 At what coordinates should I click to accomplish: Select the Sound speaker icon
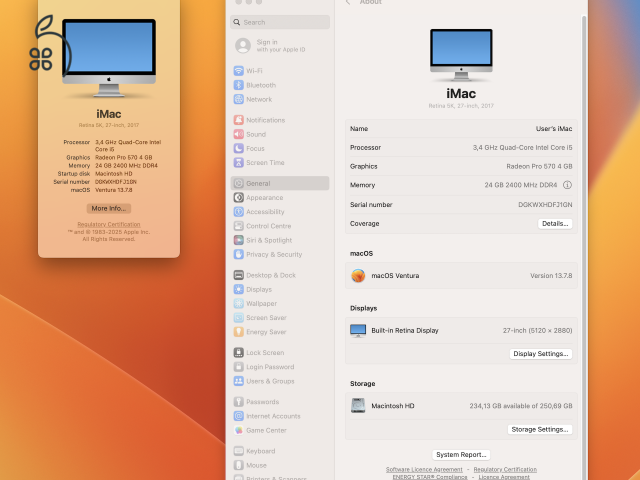point(239,134)
